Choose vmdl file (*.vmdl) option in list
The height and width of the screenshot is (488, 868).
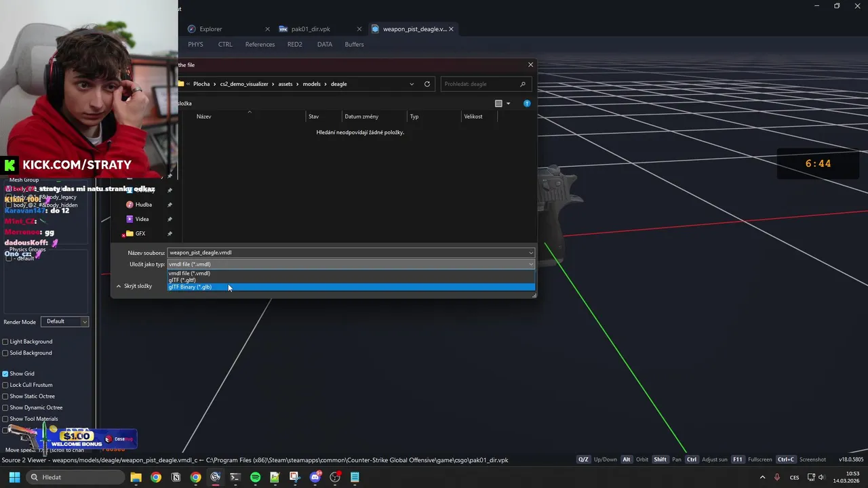point(351,273)
